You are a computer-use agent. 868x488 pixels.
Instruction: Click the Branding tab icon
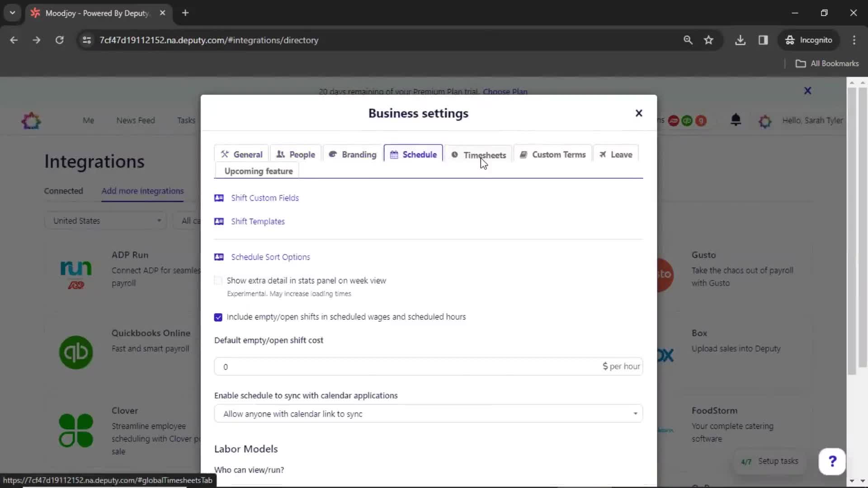click(332, 155)
